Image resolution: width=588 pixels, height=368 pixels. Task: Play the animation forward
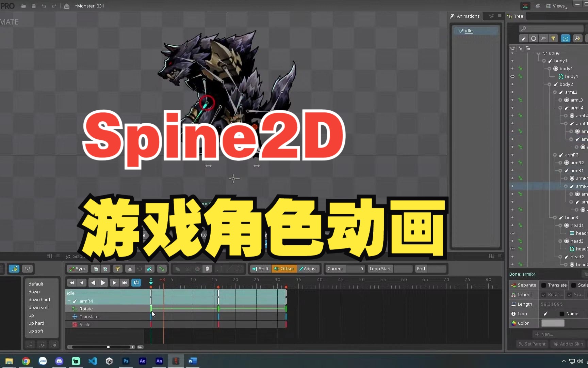103,282
